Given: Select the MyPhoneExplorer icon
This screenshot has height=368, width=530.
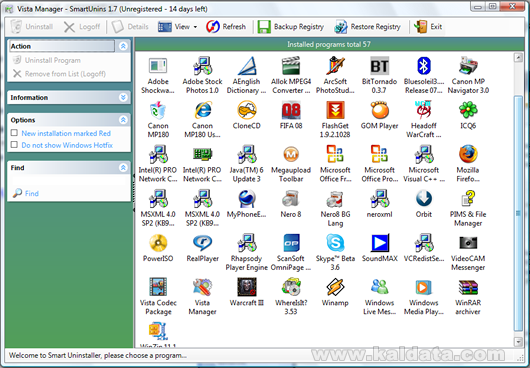Looking at the screenshot, I should pyautogui.click(x=247, y=199).
